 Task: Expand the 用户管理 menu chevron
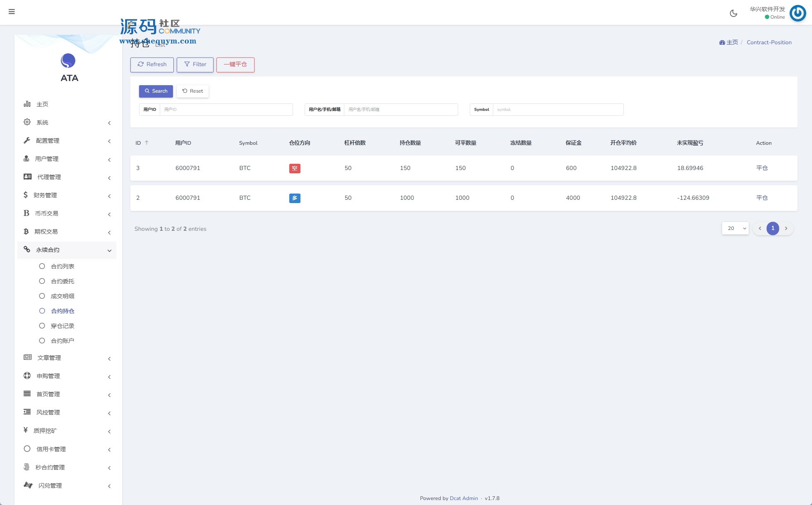click(x=109, y=159)
